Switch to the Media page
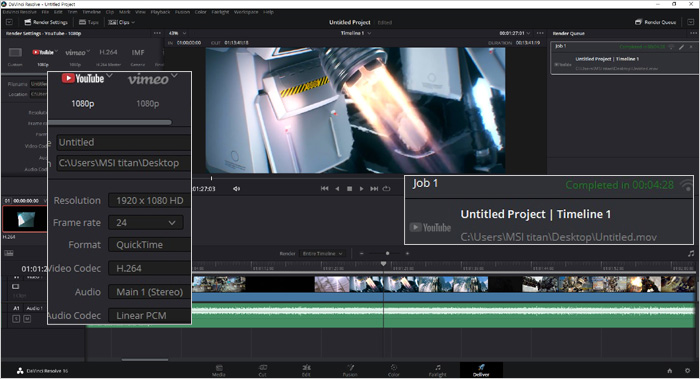 [219, 371]
